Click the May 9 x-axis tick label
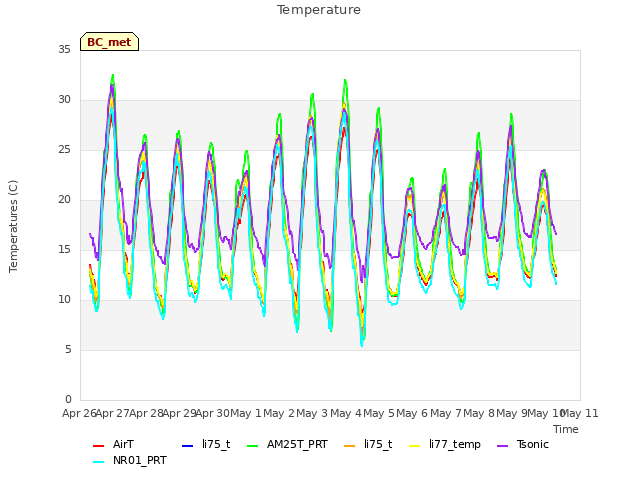Screen dimensions: 640x480 point(512,413)
